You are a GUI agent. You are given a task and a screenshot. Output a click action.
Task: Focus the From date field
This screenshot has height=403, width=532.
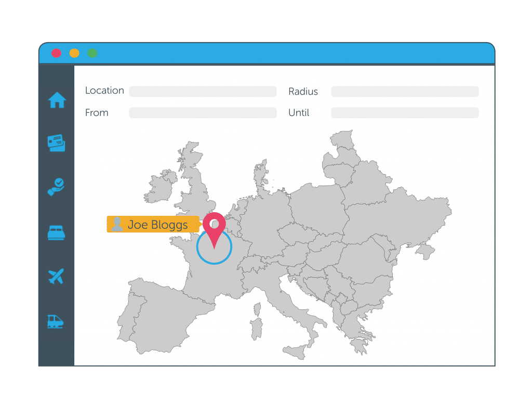203,113
